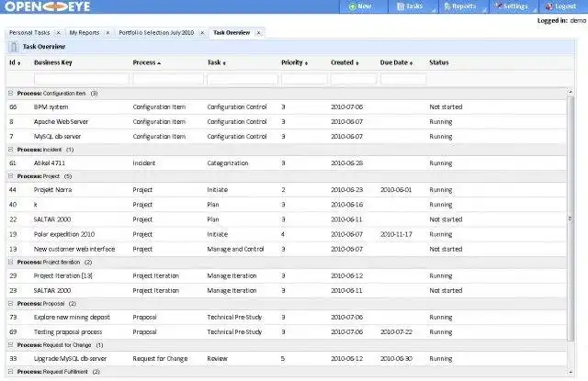Select the Polar expedition 2010 row
The width and height of the screenshot is (588, 381).
point(287,234)
